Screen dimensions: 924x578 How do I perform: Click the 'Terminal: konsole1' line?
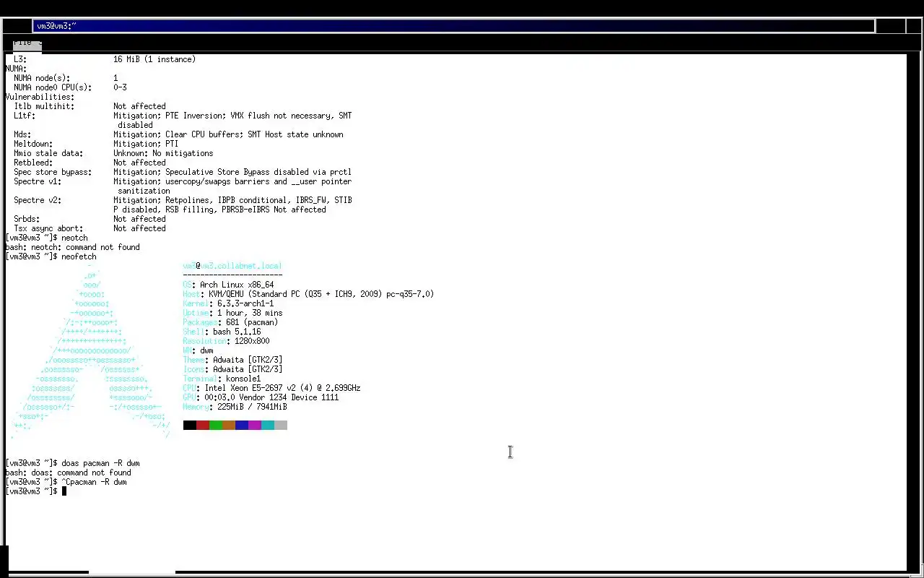pos(222,379)
